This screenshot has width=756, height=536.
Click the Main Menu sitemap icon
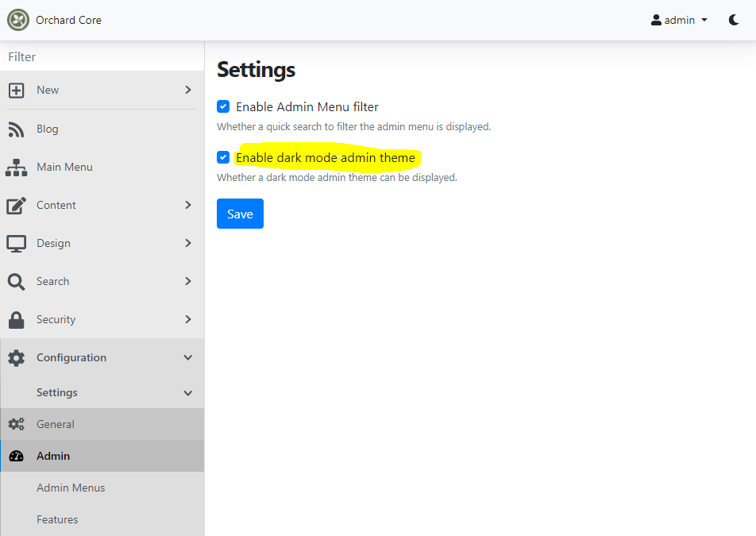click(x=16, y=168)
